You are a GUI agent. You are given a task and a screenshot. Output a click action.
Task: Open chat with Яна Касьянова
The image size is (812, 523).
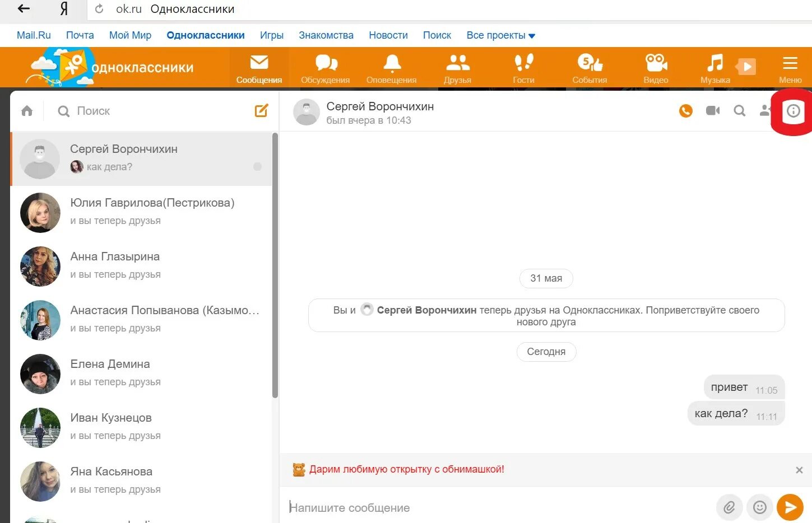141,482
